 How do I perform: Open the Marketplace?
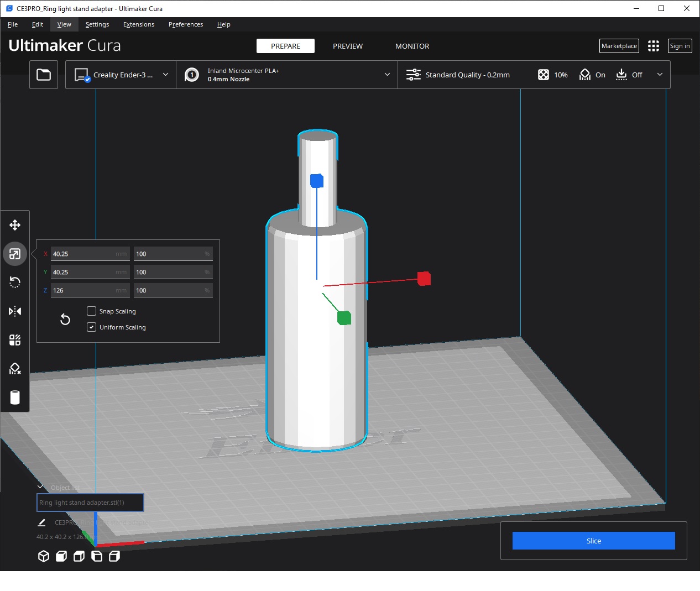pos(619,46)
